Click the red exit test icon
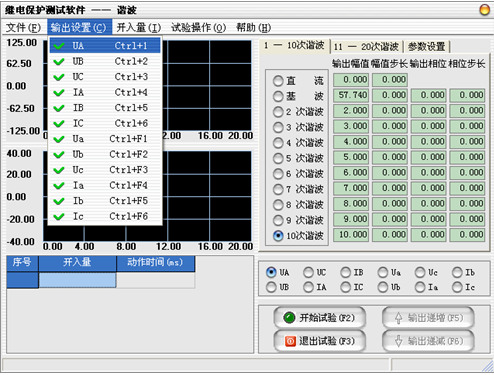 [290, 341]
